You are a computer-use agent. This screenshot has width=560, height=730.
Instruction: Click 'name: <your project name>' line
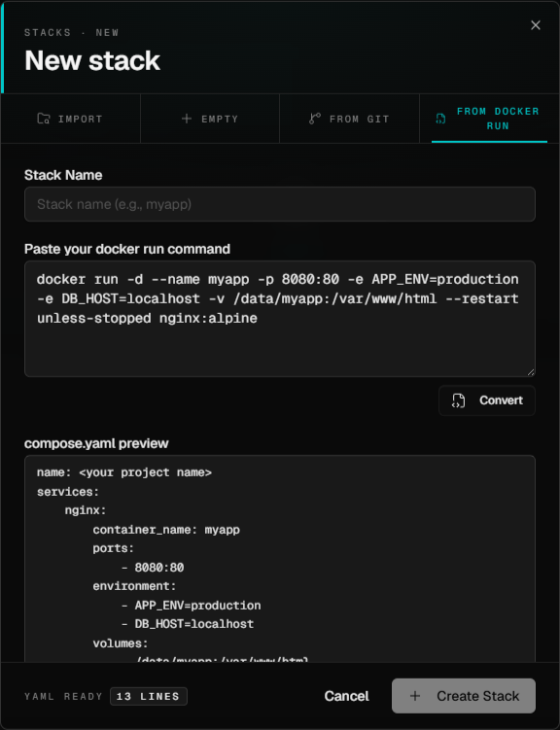click(124, 472)
